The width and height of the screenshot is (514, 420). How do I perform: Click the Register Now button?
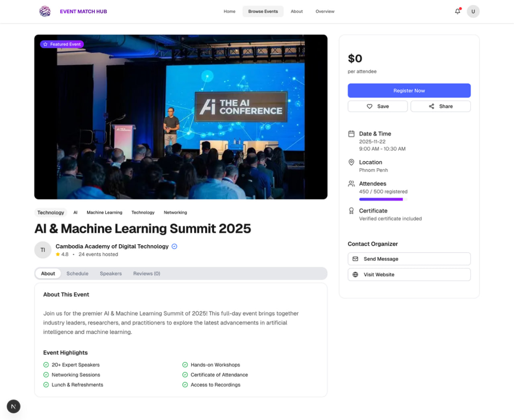(x=409, y=91)
